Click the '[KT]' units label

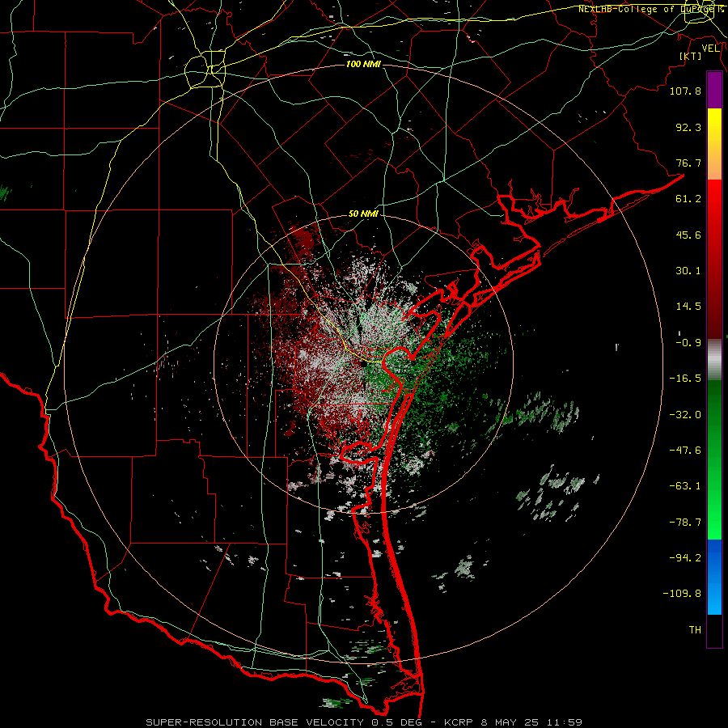(x=691, y=56)
